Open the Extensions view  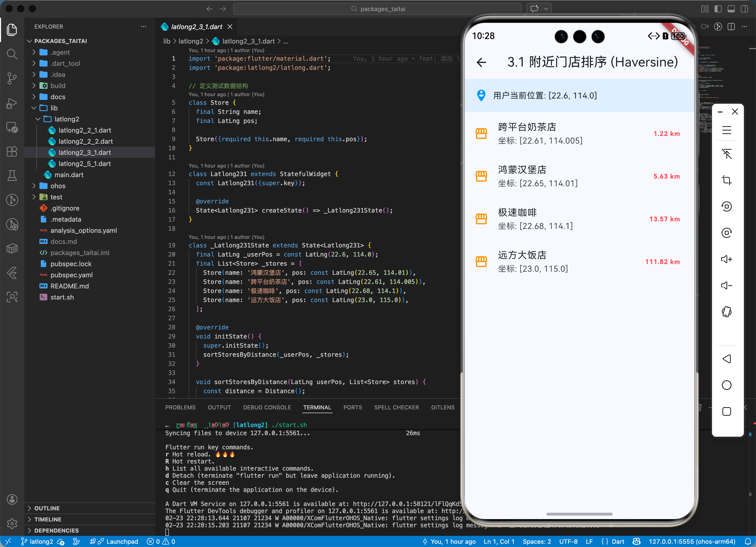[x=12, y=152]
